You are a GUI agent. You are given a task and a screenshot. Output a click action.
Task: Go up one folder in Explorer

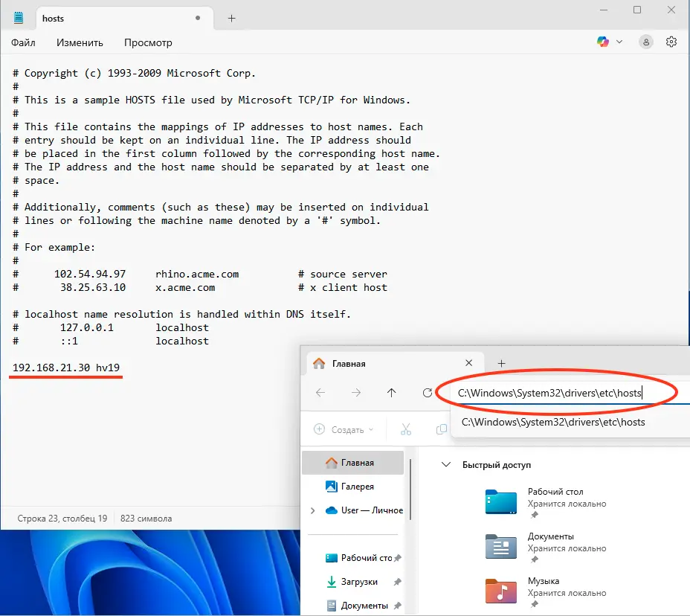(392, 392)
